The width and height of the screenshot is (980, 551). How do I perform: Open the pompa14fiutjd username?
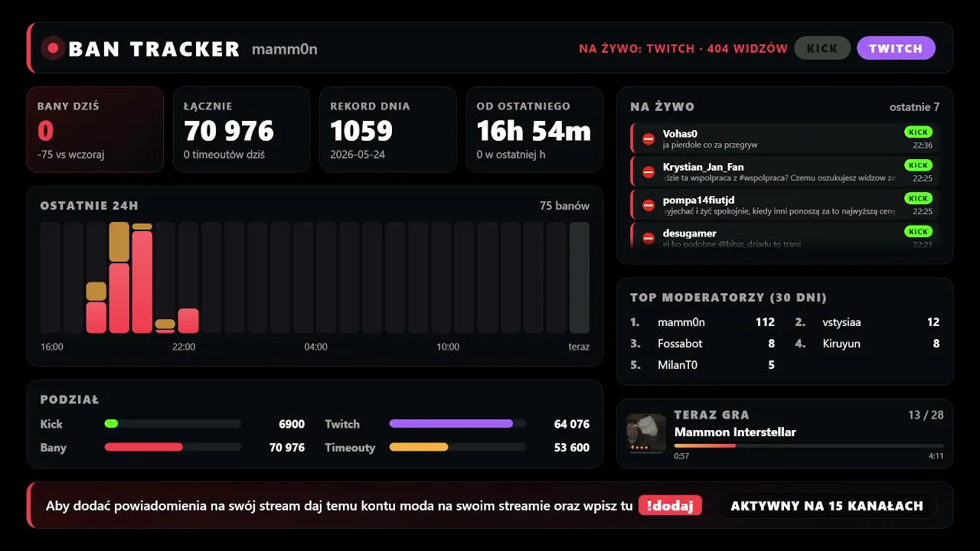click(x=699, y=200)
